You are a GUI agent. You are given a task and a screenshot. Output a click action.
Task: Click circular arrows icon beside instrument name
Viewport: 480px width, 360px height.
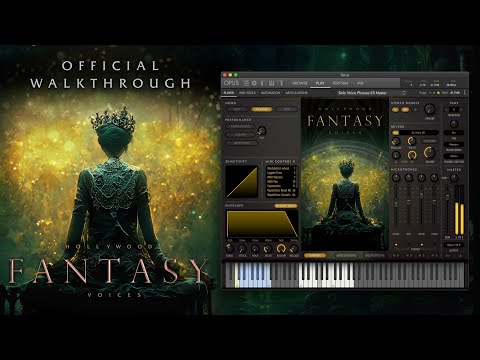[404, 93]
